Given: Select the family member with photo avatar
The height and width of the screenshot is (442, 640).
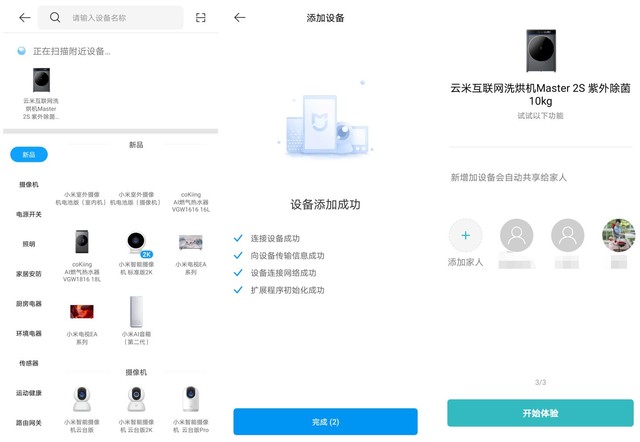Looking at the screenshot, I should coord(618,235).
